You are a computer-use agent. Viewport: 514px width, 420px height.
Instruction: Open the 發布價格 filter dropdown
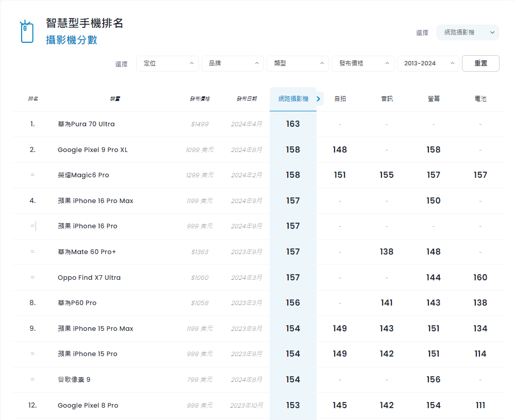pyautogui.click(x=363, y=63)
